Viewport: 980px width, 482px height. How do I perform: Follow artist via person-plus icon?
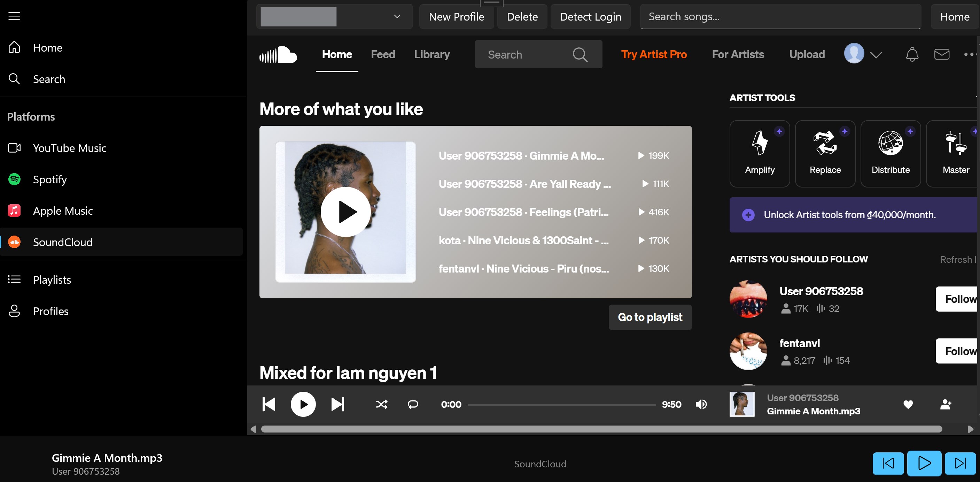click(x=946, y=404)
